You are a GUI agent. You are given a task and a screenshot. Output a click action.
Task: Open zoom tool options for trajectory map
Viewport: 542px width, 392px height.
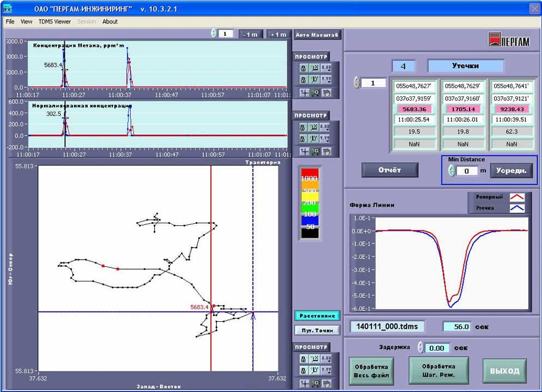pyautogui.click(x=315, y=383)
